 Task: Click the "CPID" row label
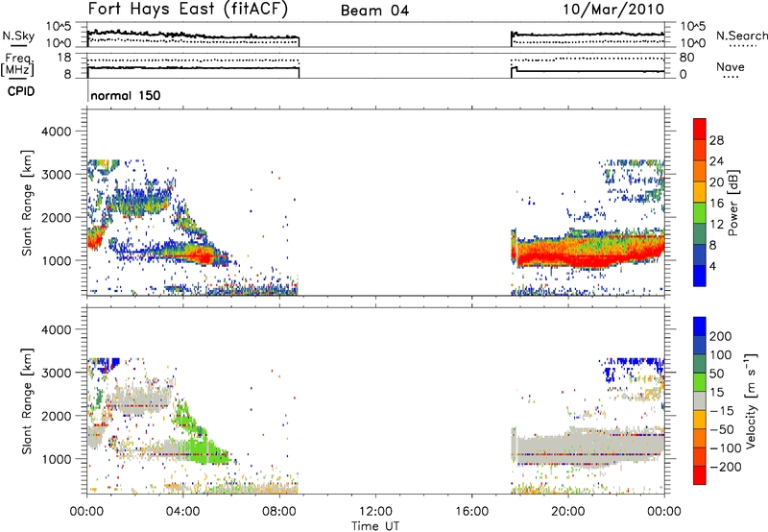(21, 91)
